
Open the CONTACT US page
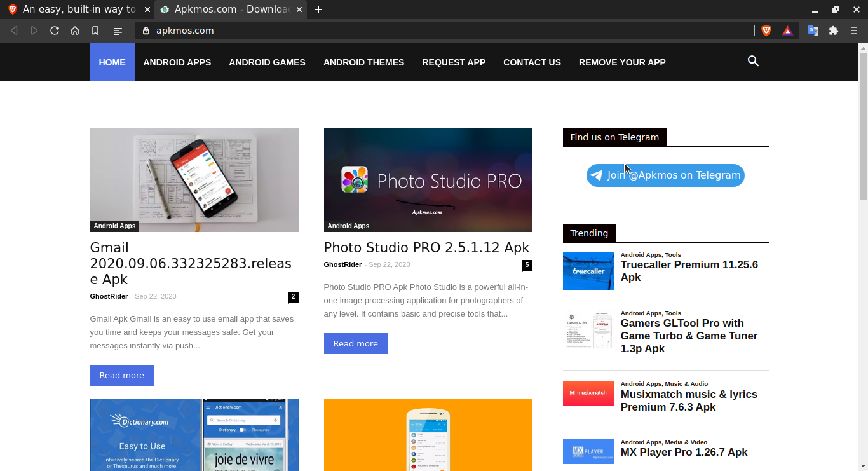point(532,62)
